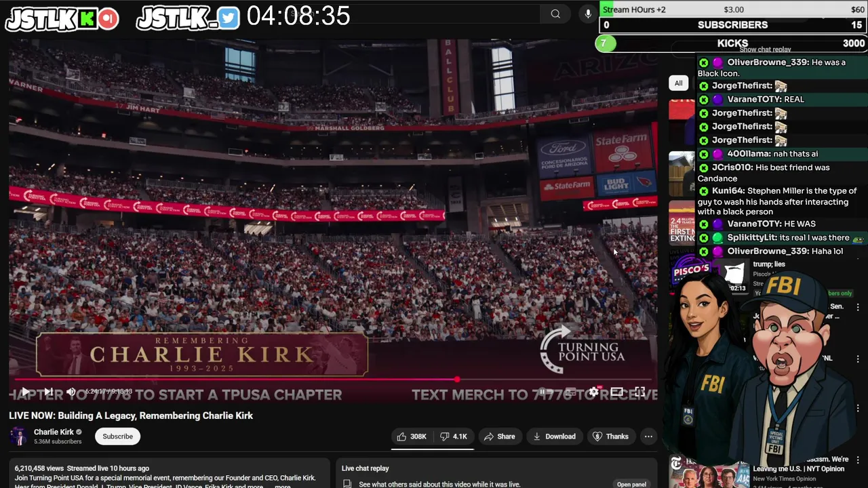868x488 pixels.
Task: Subscribe to the Charlie Kirk channel
Action: coord(117,436)
